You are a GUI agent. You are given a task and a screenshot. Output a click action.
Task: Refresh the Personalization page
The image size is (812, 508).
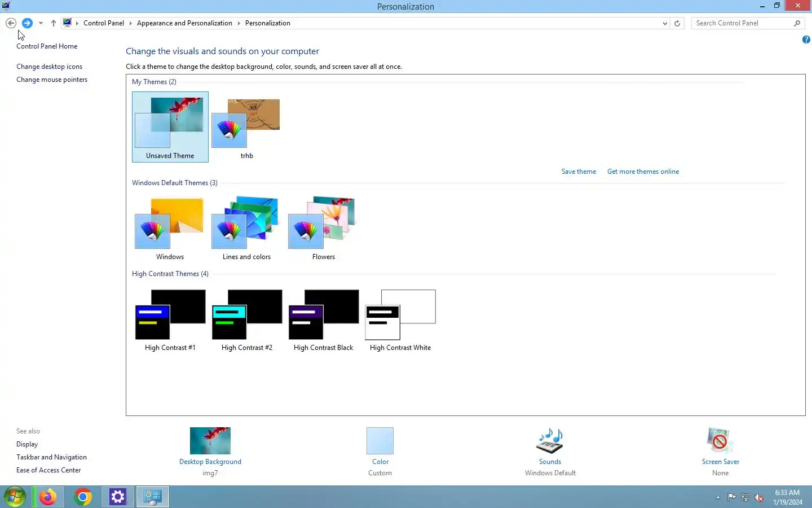[677, 23]
